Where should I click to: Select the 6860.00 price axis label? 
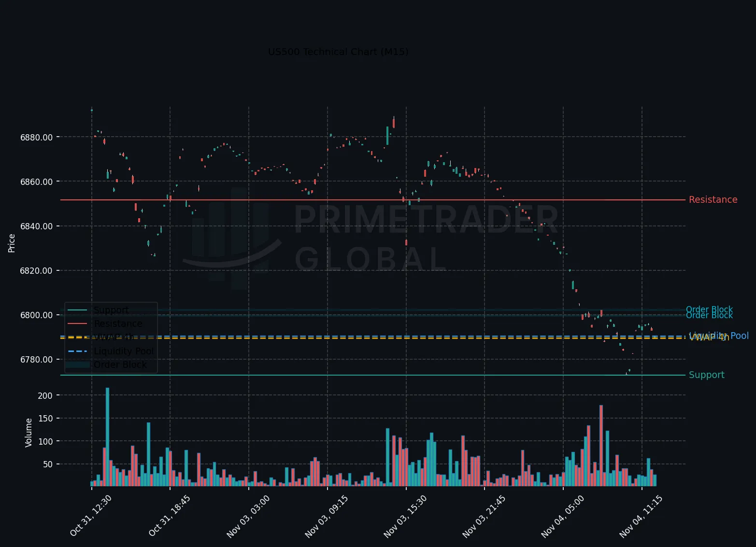pos(36,182)
